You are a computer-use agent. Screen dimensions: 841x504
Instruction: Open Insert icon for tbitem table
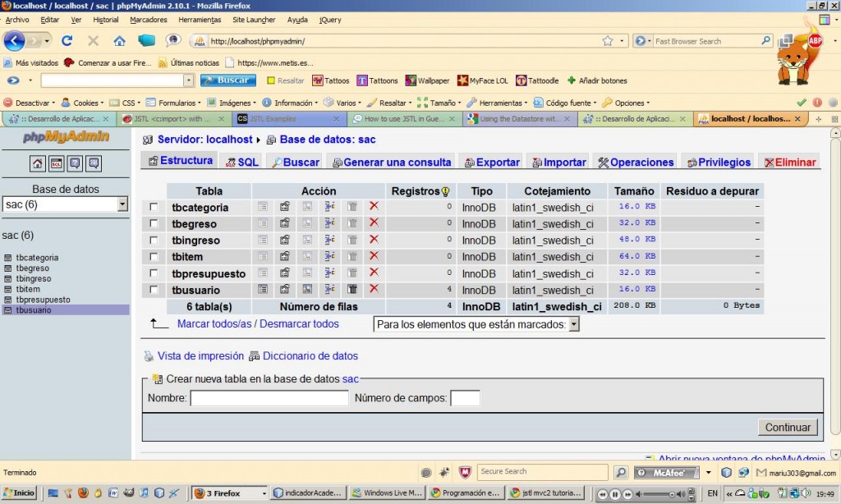(329, 256)
